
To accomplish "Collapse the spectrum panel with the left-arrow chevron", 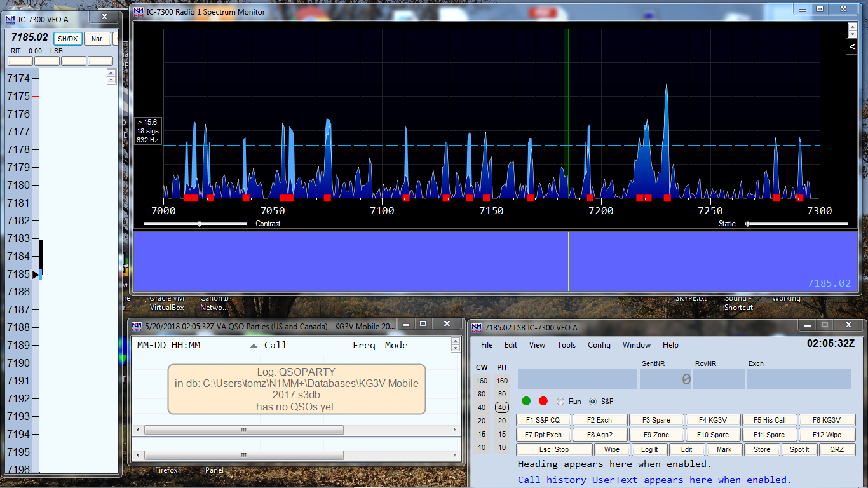I will (x=851, y=46).
